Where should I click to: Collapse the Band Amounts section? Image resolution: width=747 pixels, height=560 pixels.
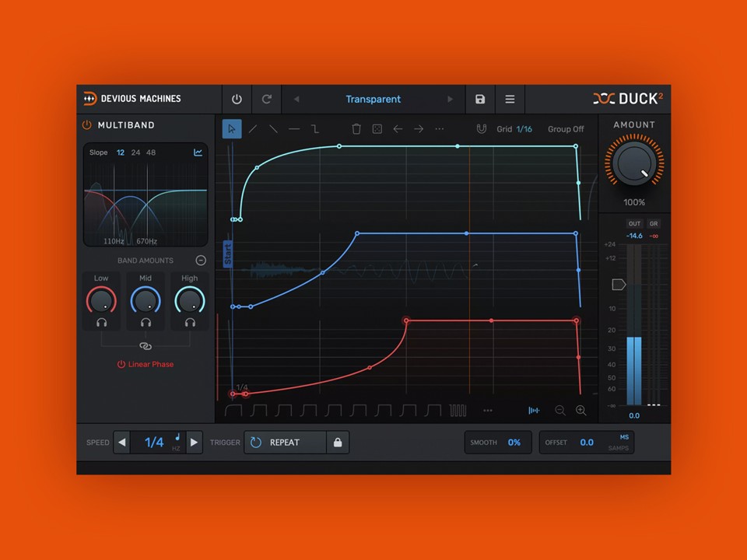[201, 260]
